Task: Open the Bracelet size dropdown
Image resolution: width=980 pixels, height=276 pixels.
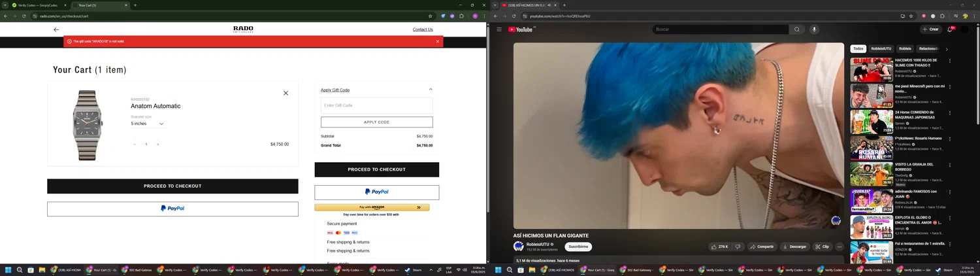Action: tap(148, 124)
